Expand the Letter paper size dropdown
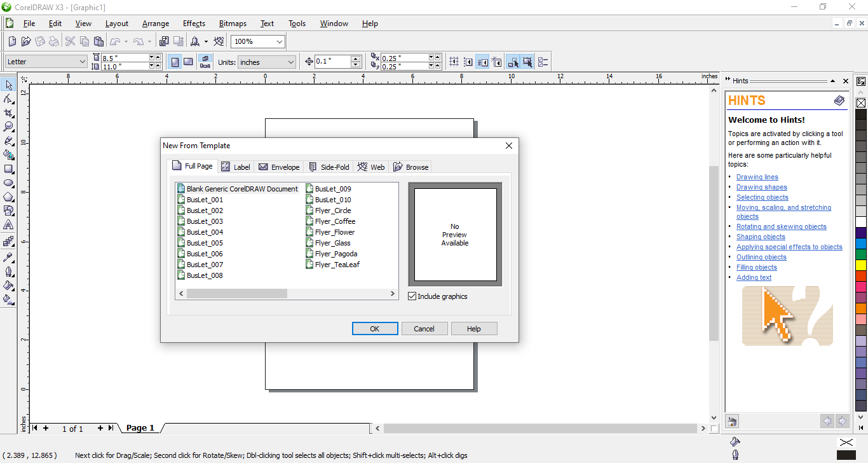 (x=82, y=62)
